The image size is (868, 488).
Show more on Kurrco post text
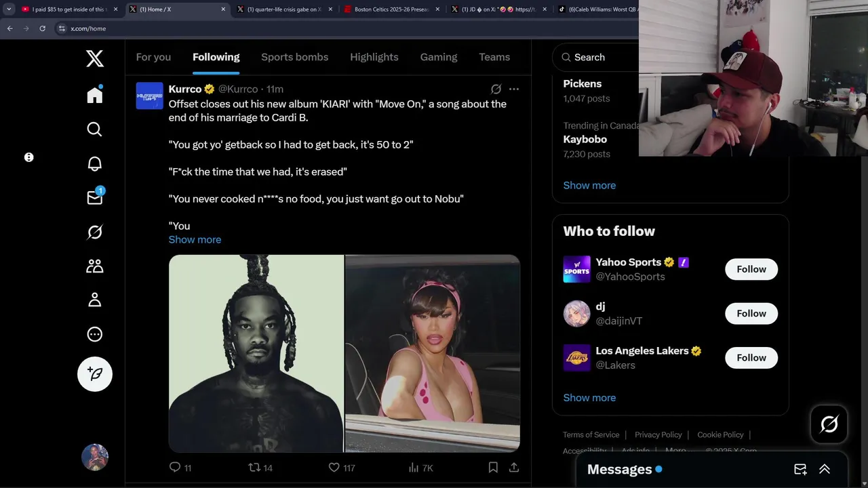pyautogui.click(x=195, y=239)
